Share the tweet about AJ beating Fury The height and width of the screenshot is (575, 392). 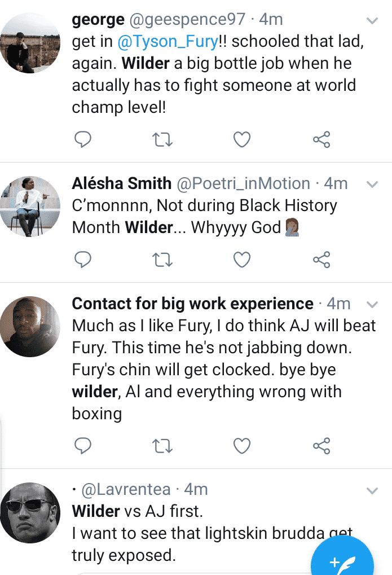pyautogui.click(x=321, y=446)
